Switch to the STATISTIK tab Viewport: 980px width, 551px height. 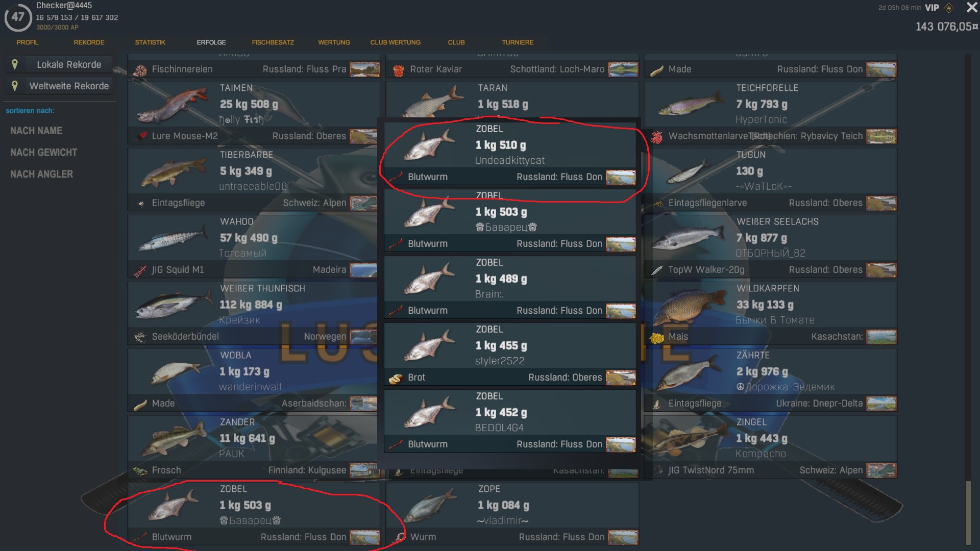tap(150, 42)
